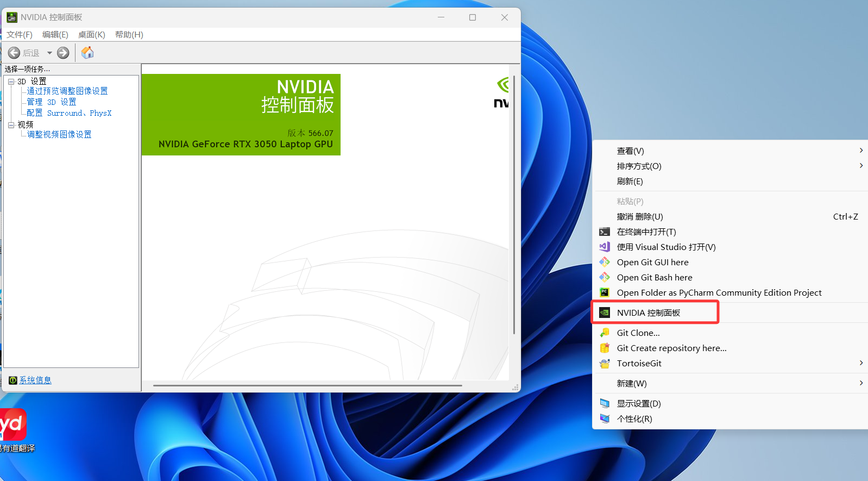Image resolution: width=868 pixels, height=481 pixels.
Task: Click the horizontal scrollbar in NVIDIA panel
Action: [x=307, y=385]
